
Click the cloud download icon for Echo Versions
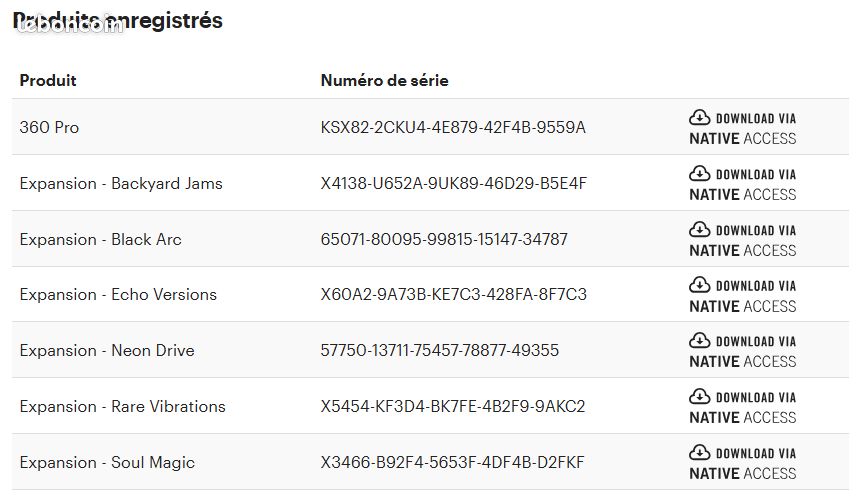click(699, 285)
